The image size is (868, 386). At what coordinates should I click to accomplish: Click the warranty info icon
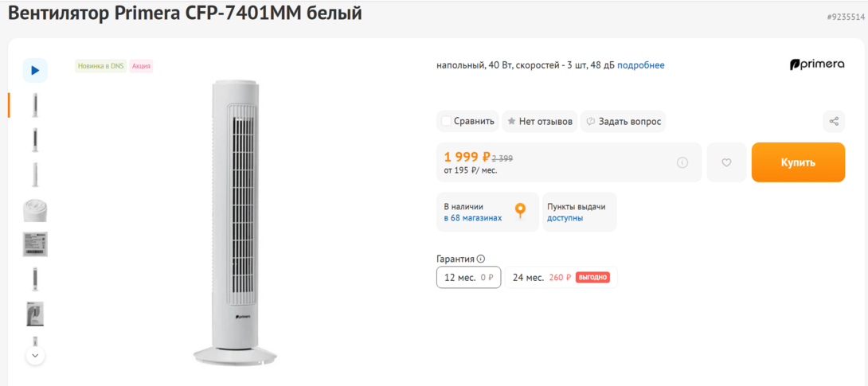tap(481, 259)
